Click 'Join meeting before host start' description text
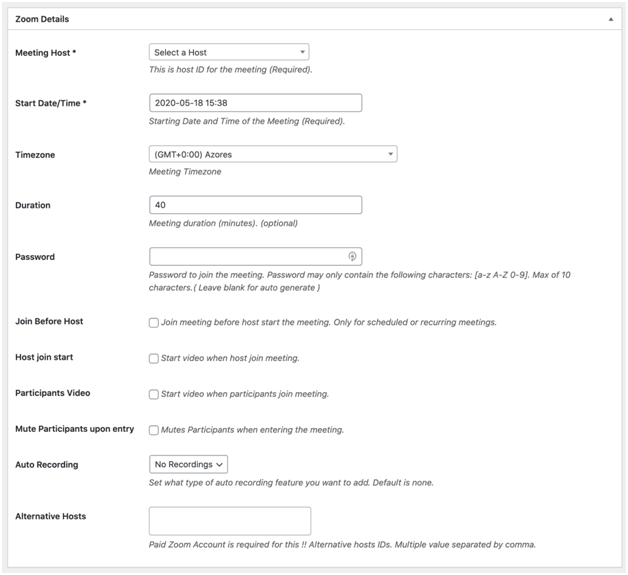This screenshot has width=628, height=575. tap(329, 322)
